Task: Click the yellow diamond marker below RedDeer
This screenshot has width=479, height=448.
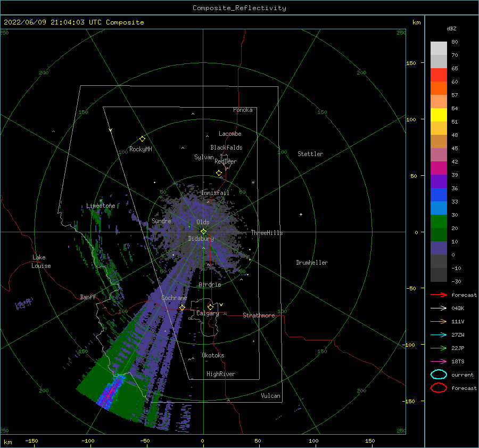Action: (x=219, y=173)
